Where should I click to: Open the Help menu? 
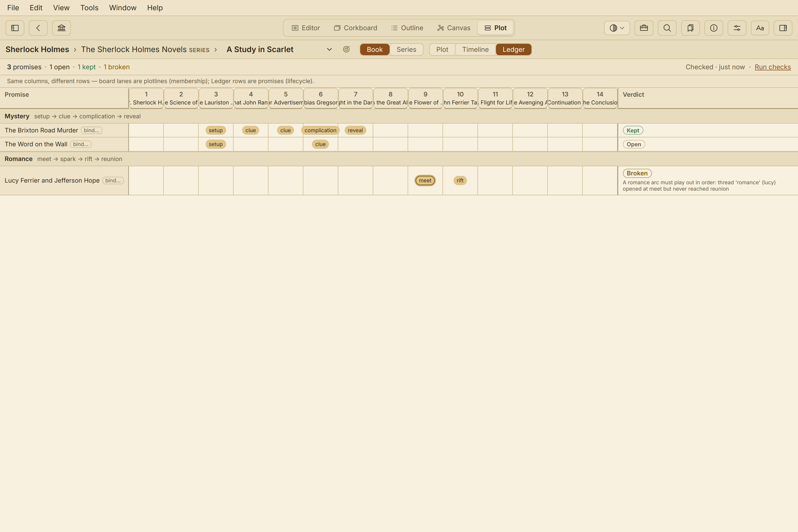pos(155,7)
